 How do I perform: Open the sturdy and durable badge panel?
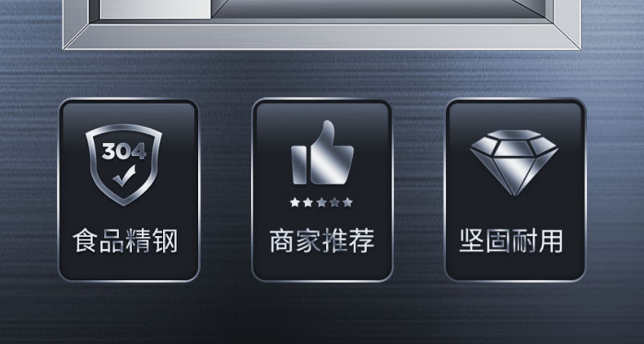pos(516,190)
